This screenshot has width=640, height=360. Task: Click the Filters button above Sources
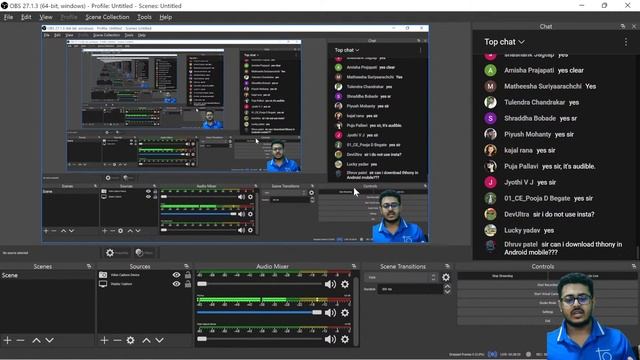pos(145,253)
